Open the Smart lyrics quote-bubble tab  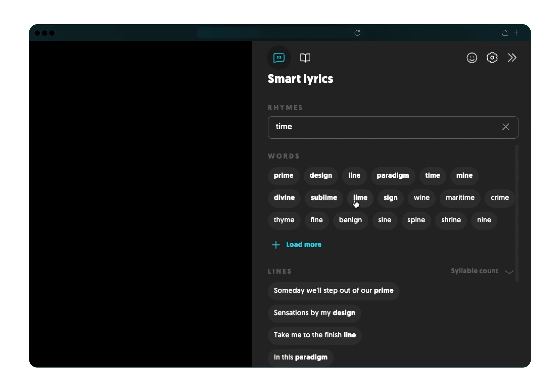click(279, 58)
